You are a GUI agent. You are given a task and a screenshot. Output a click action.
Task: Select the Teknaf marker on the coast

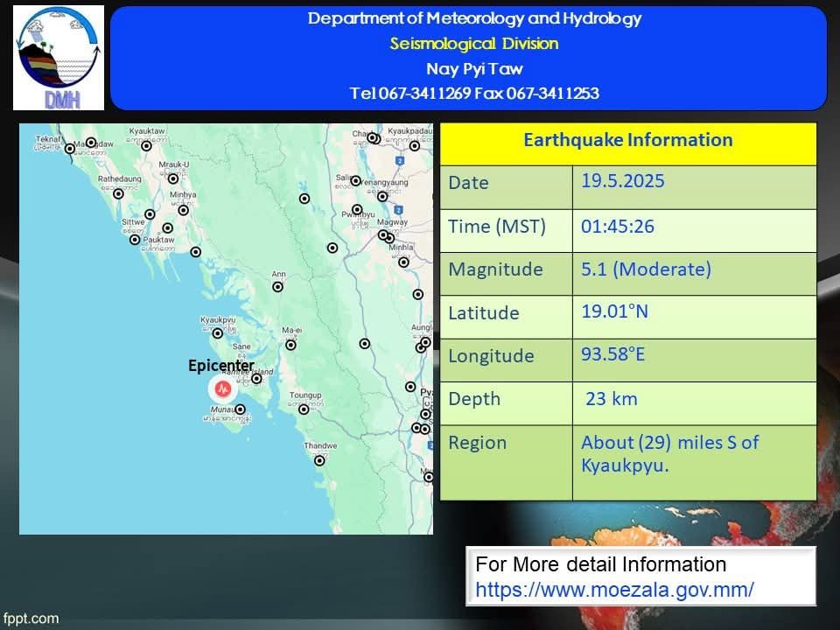(70, 149)
